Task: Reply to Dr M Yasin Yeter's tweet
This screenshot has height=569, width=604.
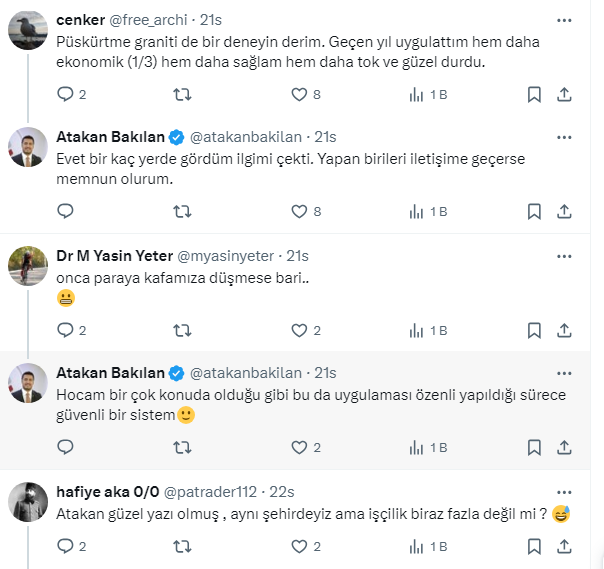Action: tap(66, 330)
